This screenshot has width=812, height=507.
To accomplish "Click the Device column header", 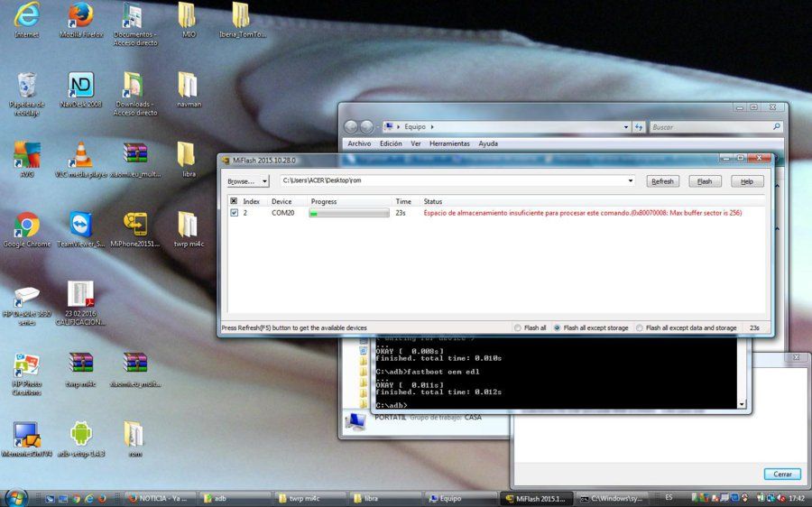I will click(x=281, y=201).
